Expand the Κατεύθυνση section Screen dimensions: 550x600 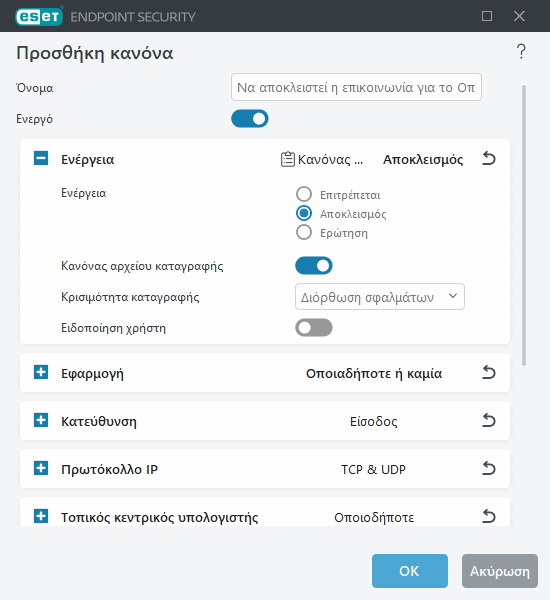click(41, 420)
